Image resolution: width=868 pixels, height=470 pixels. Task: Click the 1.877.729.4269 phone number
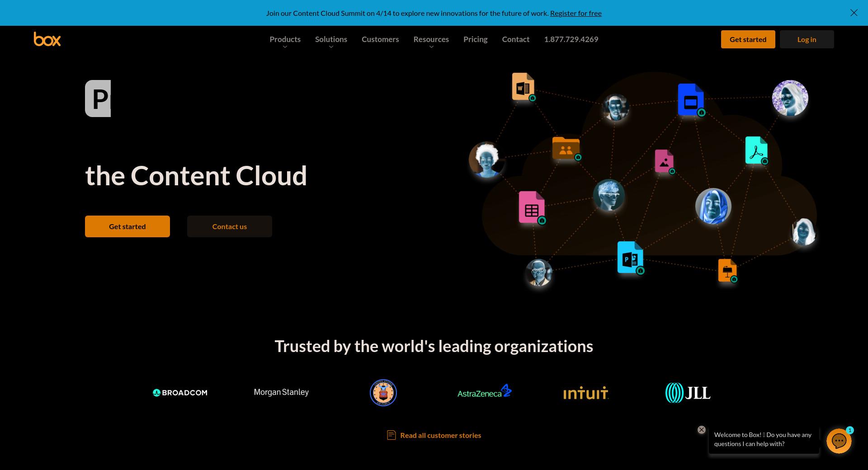(571, 39)
